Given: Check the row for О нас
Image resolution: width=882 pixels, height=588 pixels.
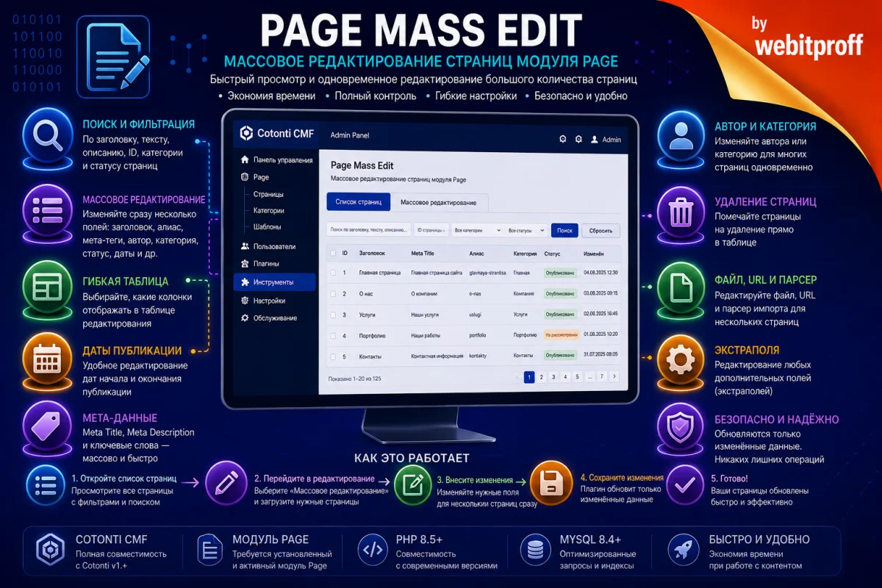Looking at the screenshot, I should (x=333, y=293).
